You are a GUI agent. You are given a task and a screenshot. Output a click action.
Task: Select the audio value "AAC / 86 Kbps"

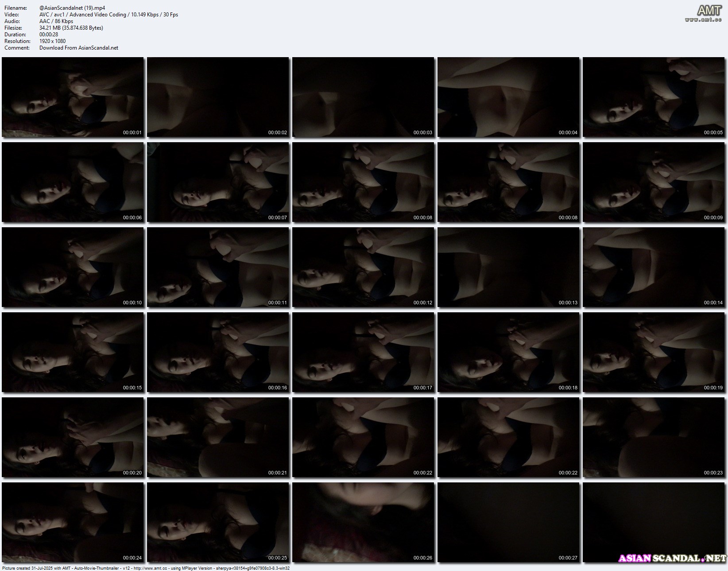[56, 21]
